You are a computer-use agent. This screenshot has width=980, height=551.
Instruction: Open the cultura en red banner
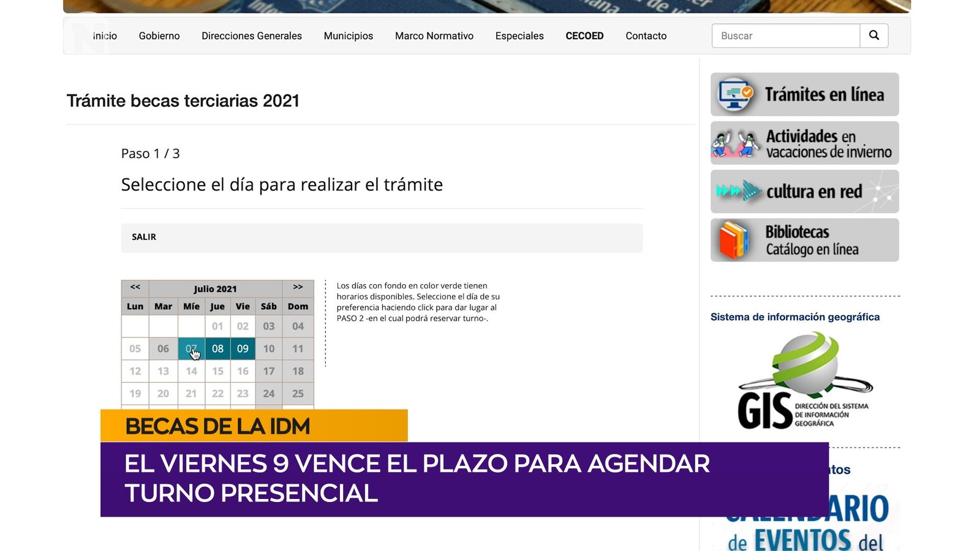(x=804, y=192)
